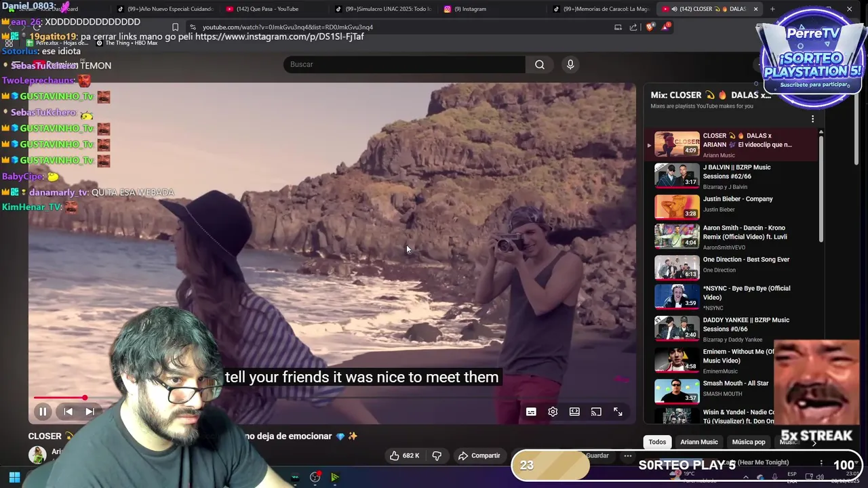
Task: Open DADDY YANKEE BZRP Music Sessions
Action: (732, 329)
